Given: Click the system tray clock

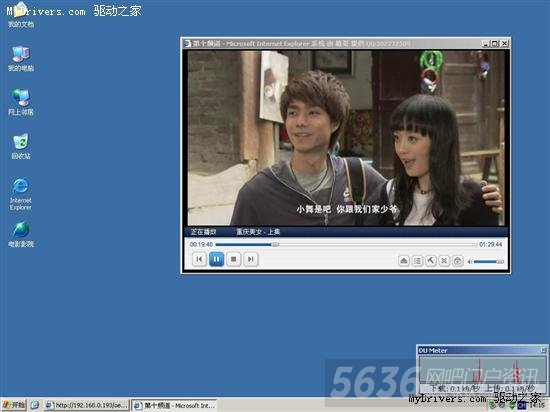Looking at the screenshot, I should (537, 406).
